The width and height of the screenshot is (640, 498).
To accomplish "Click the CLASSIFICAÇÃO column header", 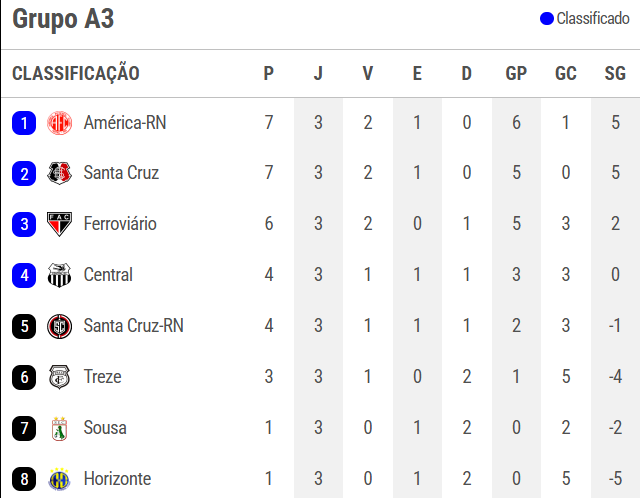I will (76, 73).
